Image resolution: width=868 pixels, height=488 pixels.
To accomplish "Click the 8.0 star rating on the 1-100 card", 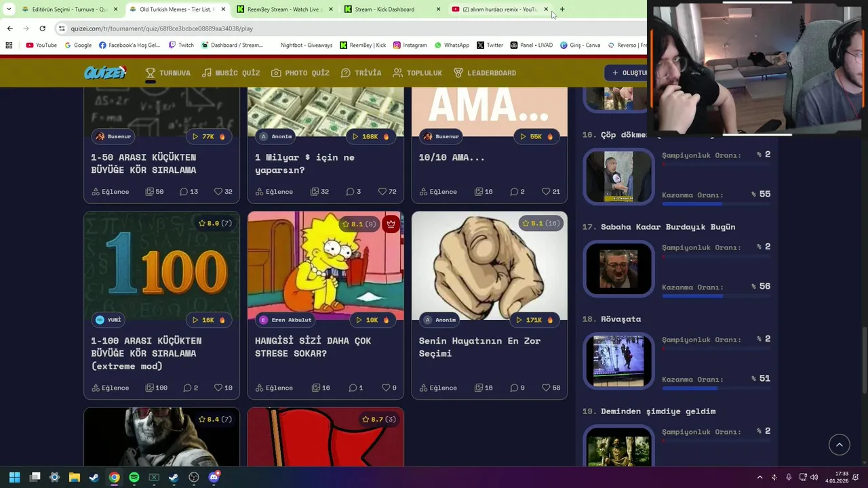I will [215, 223].
